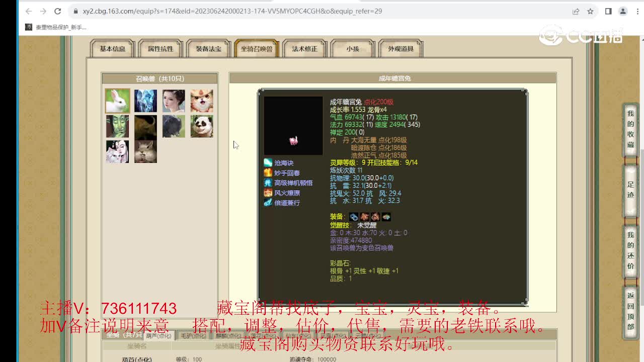Select the green ogre face summon pet
Viewport: 644px width, 362px height.
tap(117, 126)
